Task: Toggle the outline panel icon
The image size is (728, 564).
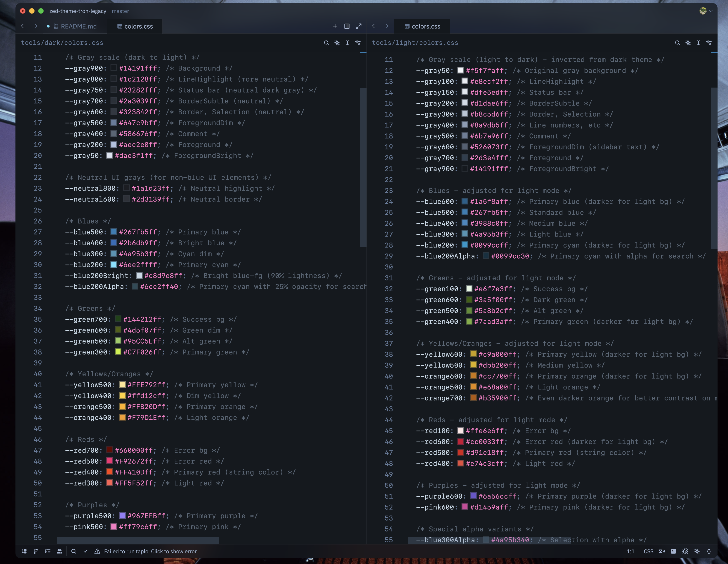Action: (x=48, y=551)
